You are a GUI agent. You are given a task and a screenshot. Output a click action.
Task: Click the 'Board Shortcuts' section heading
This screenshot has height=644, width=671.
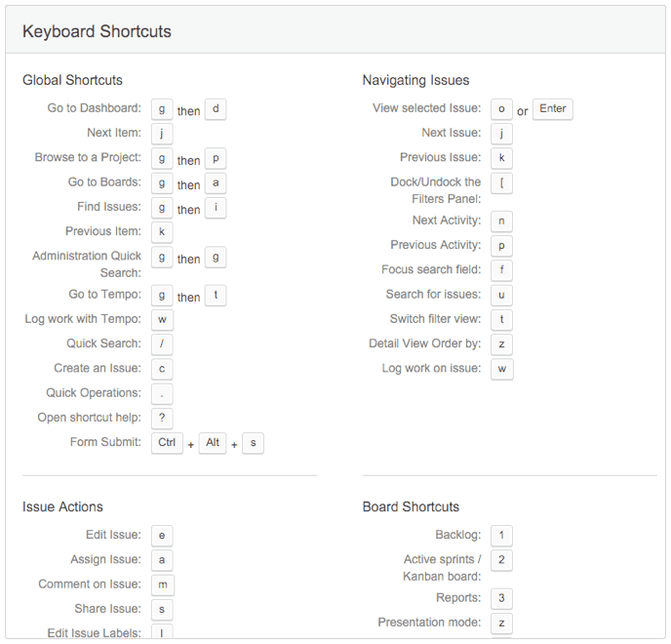[x=411, y=506]
